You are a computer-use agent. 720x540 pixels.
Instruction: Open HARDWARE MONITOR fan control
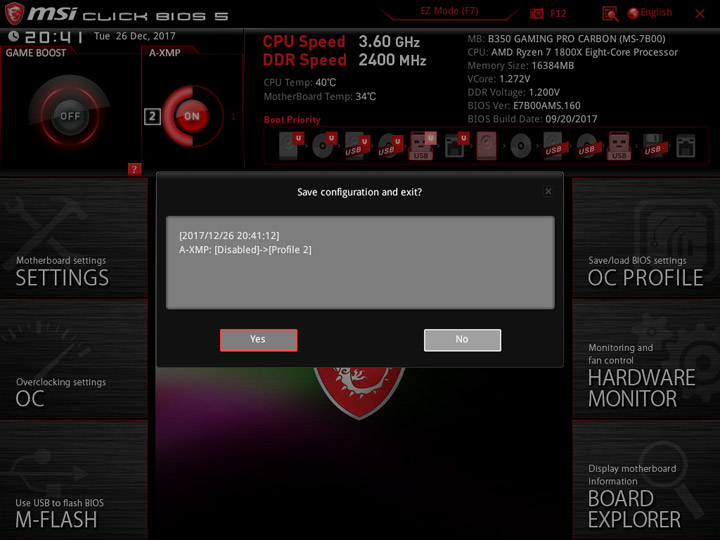[646, 360]
